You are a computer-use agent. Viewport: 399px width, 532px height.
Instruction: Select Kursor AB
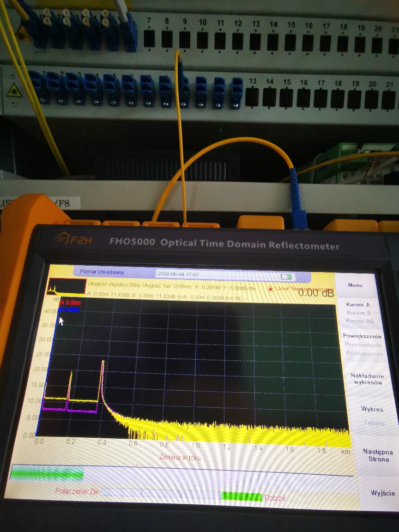click(360, 320)
